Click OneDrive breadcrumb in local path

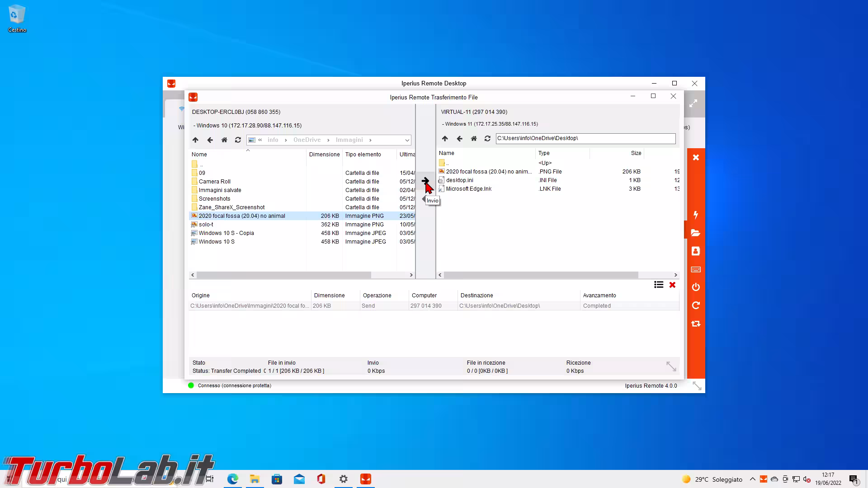307,140
